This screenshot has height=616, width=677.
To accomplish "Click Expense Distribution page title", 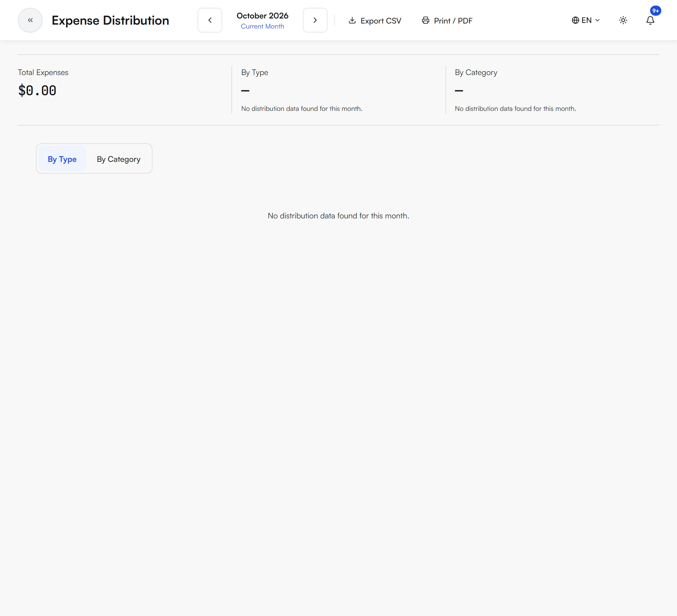I will pyautogui.click(x=110, y=20).
